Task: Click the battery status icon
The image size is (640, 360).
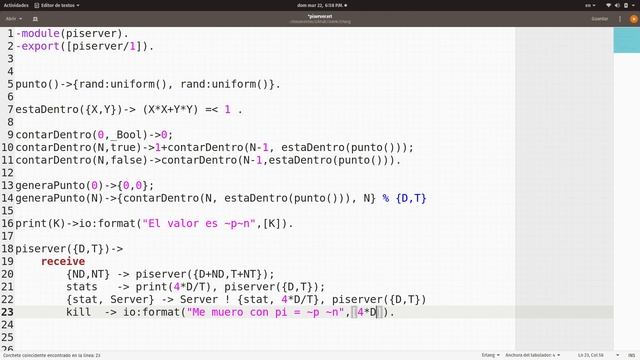Action: 626,5
